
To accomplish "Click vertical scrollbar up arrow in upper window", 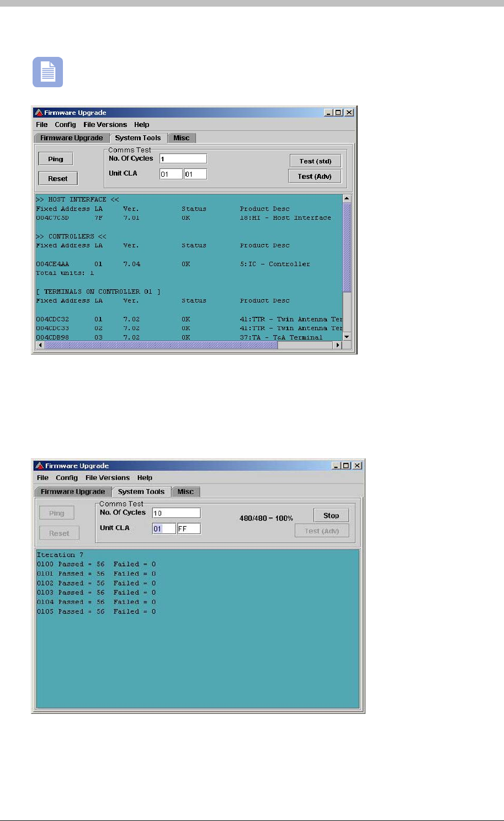I will [347, 198].
